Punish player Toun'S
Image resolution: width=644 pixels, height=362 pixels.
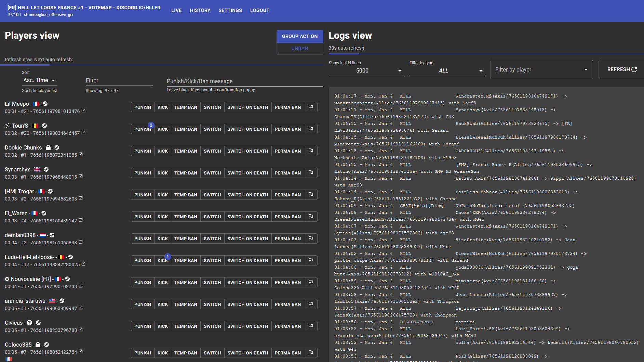pos(143,129)
